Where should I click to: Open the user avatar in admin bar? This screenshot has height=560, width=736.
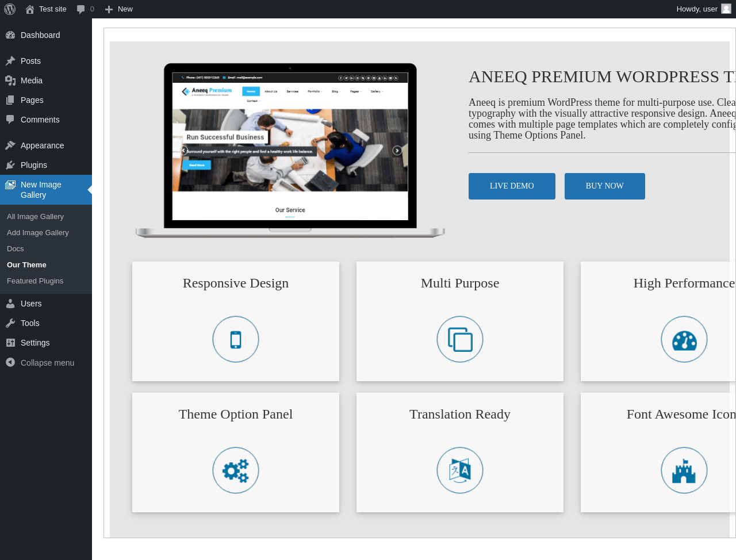point(726,9)
